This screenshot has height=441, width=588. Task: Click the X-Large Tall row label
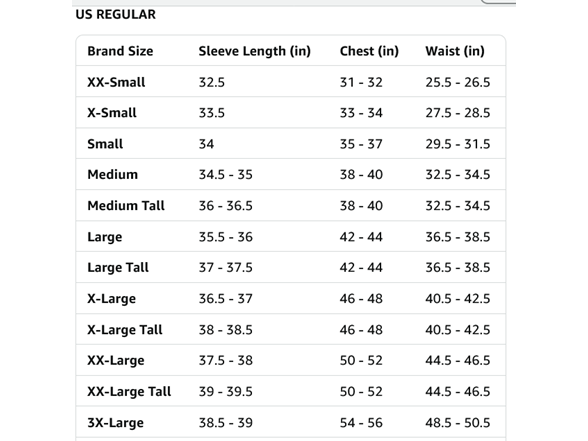click(125, 330)
